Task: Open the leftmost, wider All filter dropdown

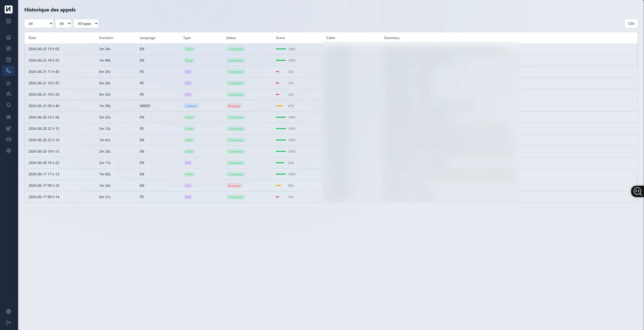Action: coord(39,23)
